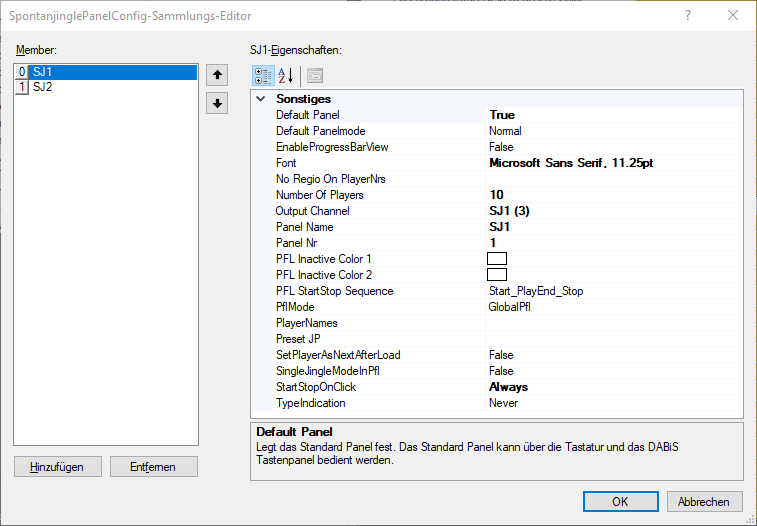Change EnableProgressBarView value False
The width and height of the screenshot is (757, 526).
point(614,147)
